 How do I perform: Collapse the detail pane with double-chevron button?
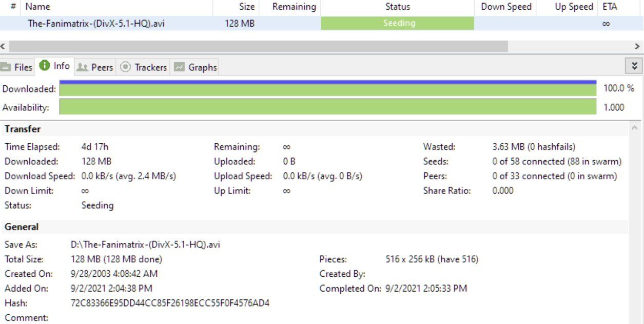pos(634,66)
